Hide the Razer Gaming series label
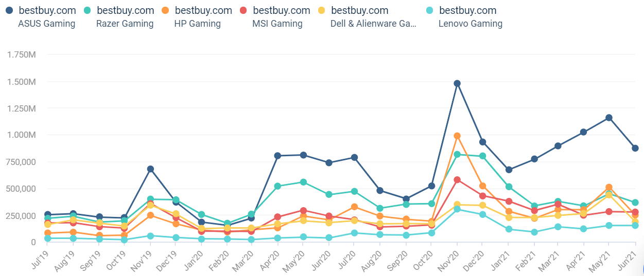This screenshot has width=644, height=276. click(125, 24)
